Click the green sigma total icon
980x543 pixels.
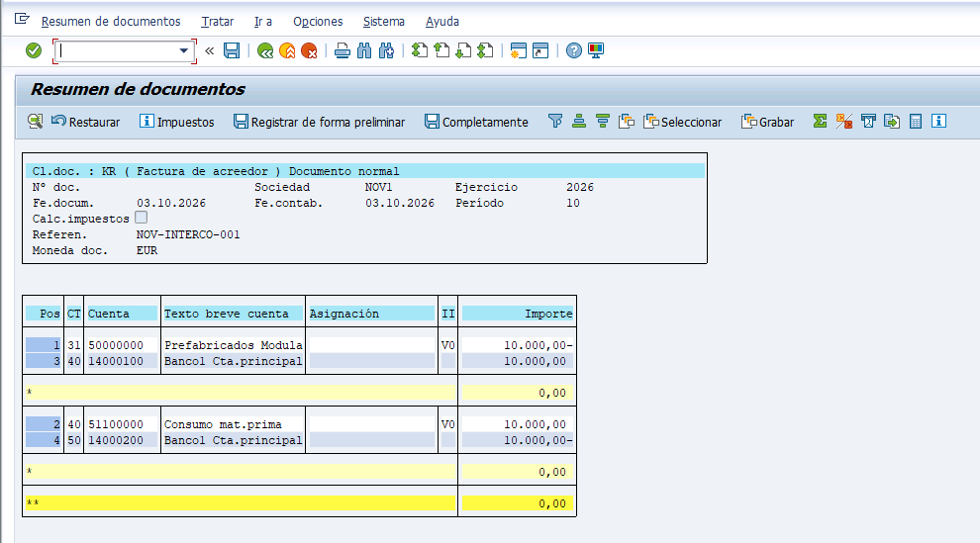(820, 121)
